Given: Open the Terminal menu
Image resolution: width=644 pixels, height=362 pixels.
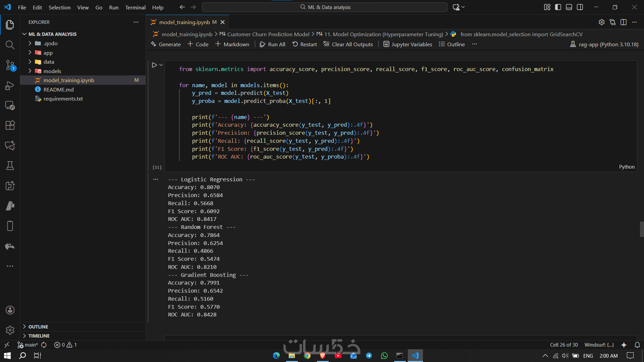Looking at the screenshot, I should 135,7.
